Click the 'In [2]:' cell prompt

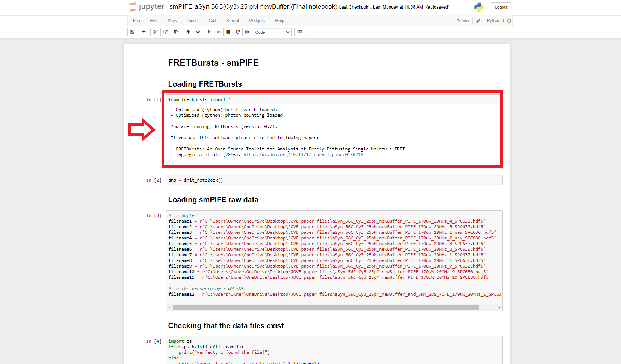coord(155,180)
